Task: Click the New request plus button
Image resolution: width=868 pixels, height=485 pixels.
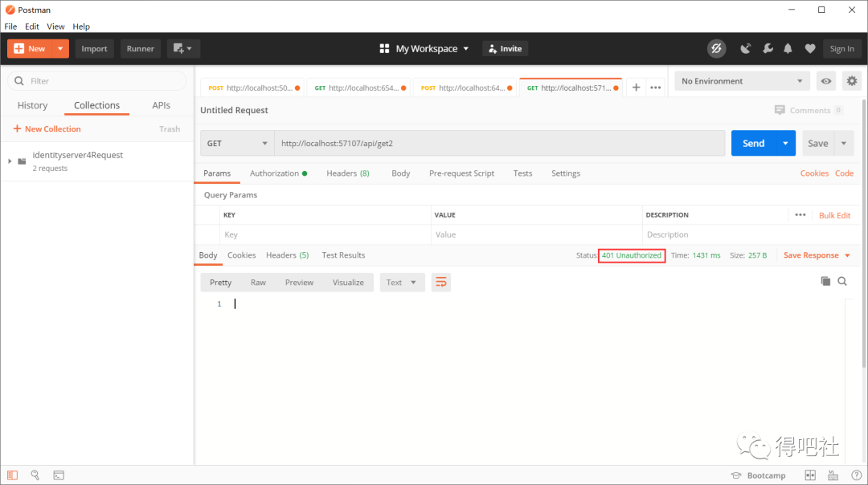Action: coord(30,49)
